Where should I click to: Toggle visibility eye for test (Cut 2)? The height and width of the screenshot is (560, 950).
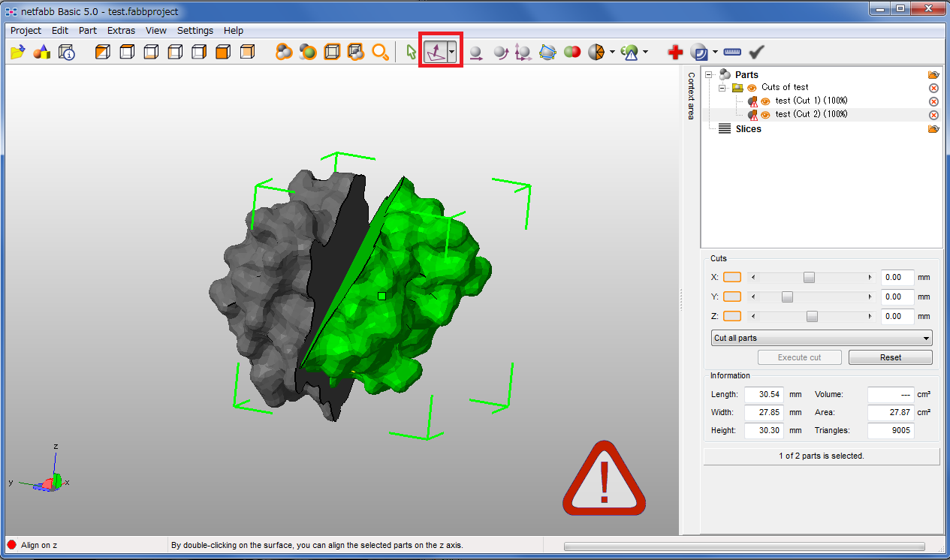tap(765, 115)
